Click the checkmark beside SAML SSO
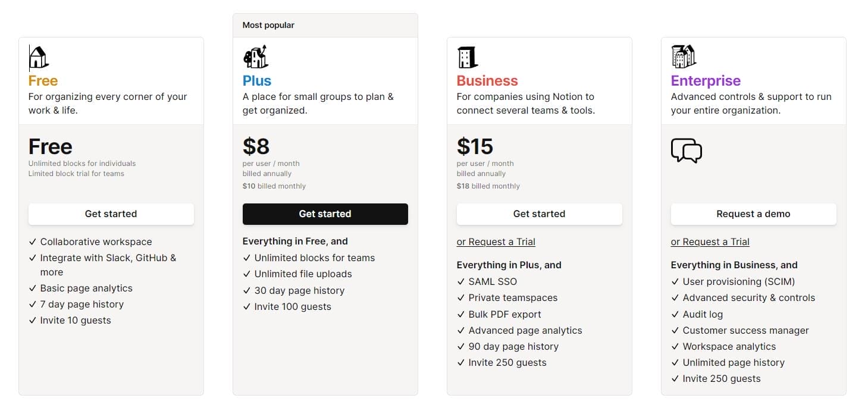Viewport: 868px width, 414px height. pyautogui.click(x=460, y=281)
